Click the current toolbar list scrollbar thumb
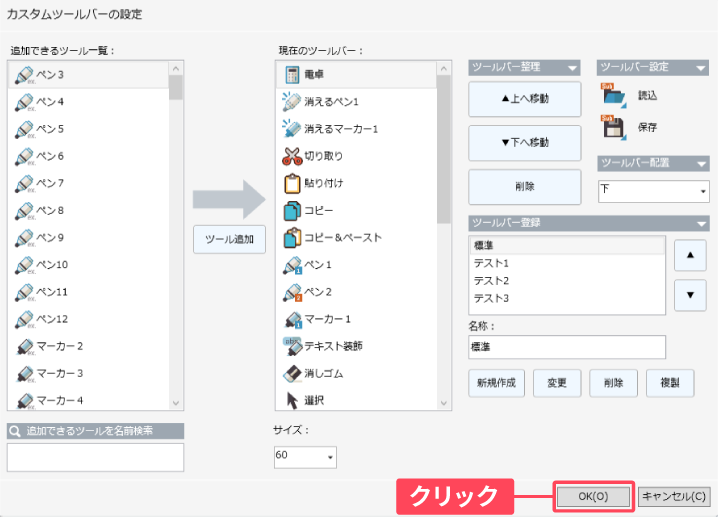718x517 pixels. pos(443,149)
